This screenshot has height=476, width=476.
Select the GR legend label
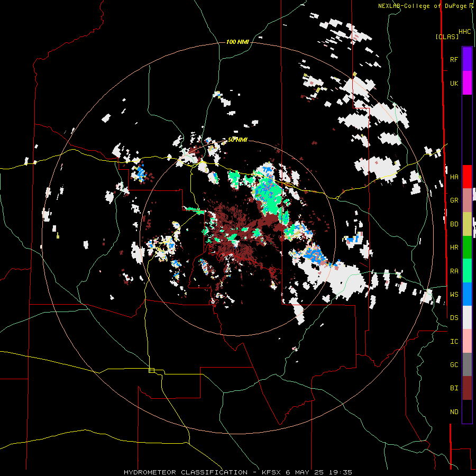tap(454, 200)
